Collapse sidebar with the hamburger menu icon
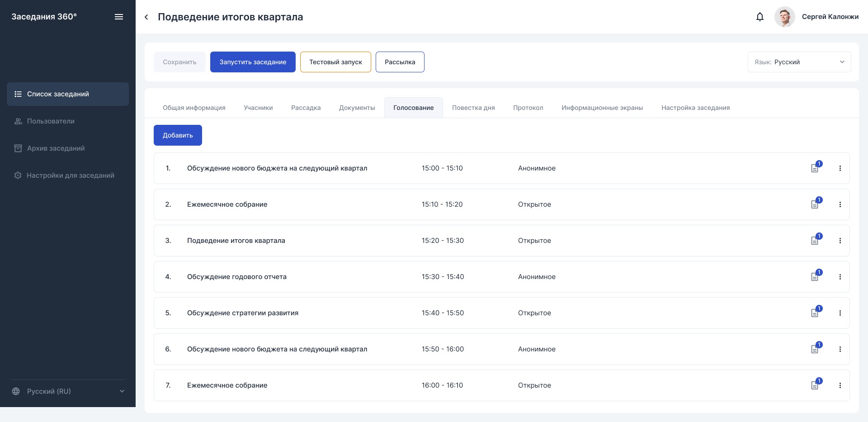Image resolution: width=868 pixels, height=422 pixels. point(119,17)
